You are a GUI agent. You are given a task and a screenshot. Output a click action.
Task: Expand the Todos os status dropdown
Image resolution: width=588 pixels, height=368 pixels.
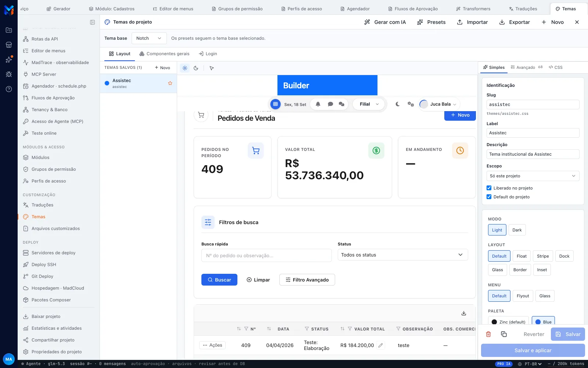point(403,255)
